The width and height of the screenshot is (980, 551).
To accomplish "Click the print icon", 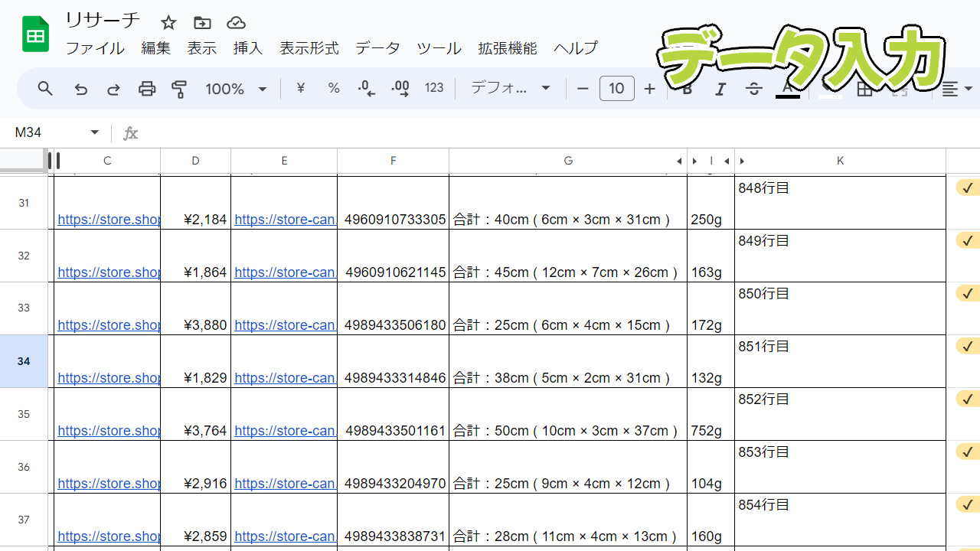I will coord(147,89).
